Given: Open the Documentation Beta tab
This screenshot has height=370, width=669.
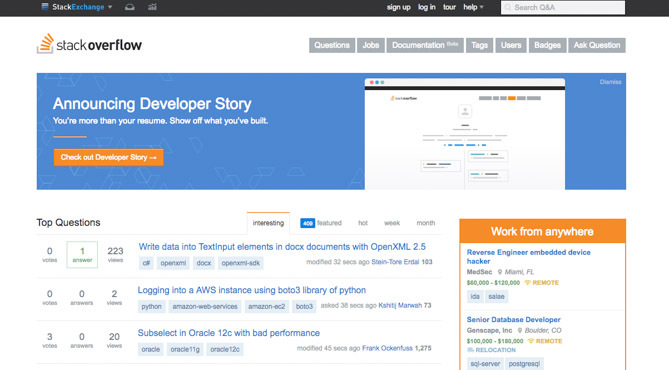Looking at the screenshot, I should pos(425,45).
